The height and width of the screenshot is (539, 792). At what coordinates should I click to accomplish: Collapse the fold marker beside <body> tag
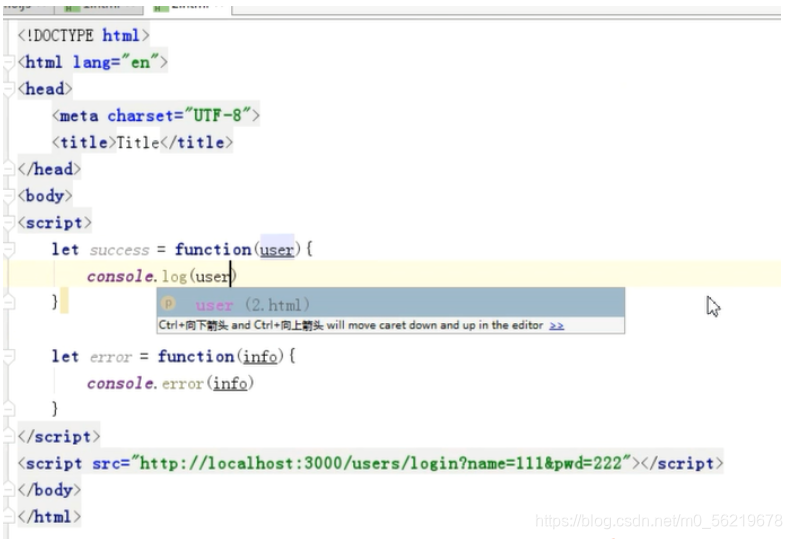pos(8,196)
